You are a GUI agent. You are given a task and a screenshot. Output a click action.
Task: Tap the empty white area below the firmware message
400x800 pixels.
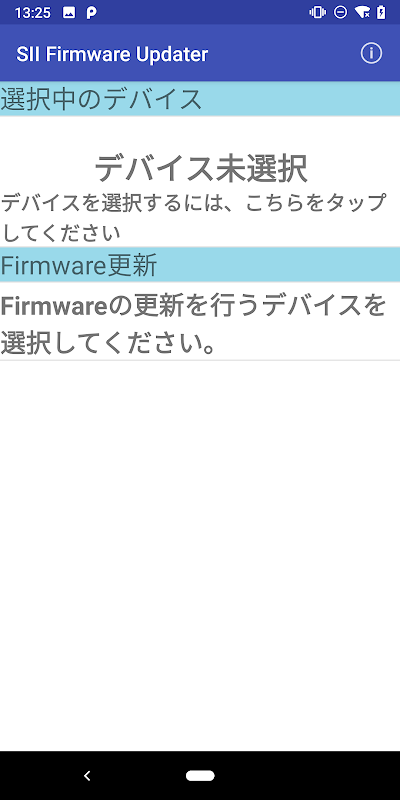click(x=200, y=555)
